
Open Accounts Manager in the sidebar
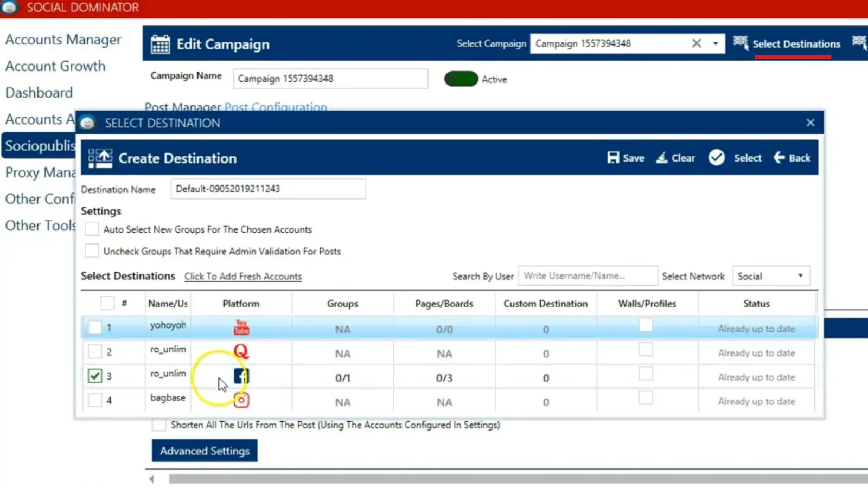click(x=63, y=40)
